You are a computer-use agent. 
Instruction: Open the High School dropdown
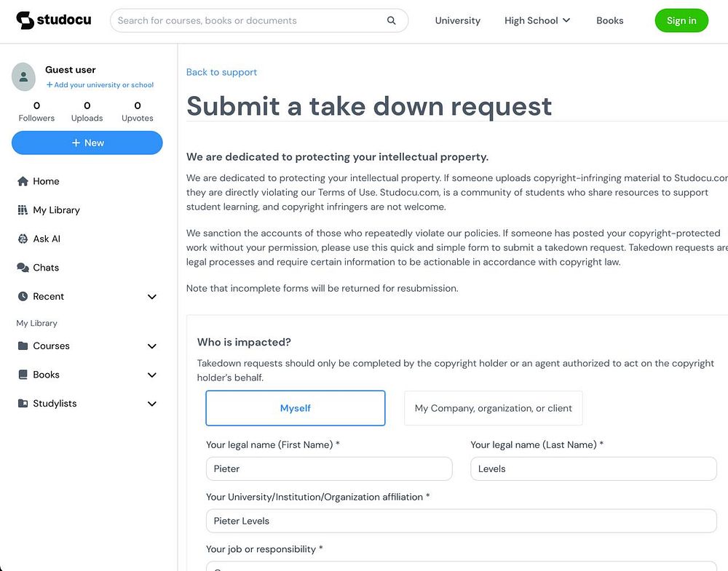tap(537, 20)
